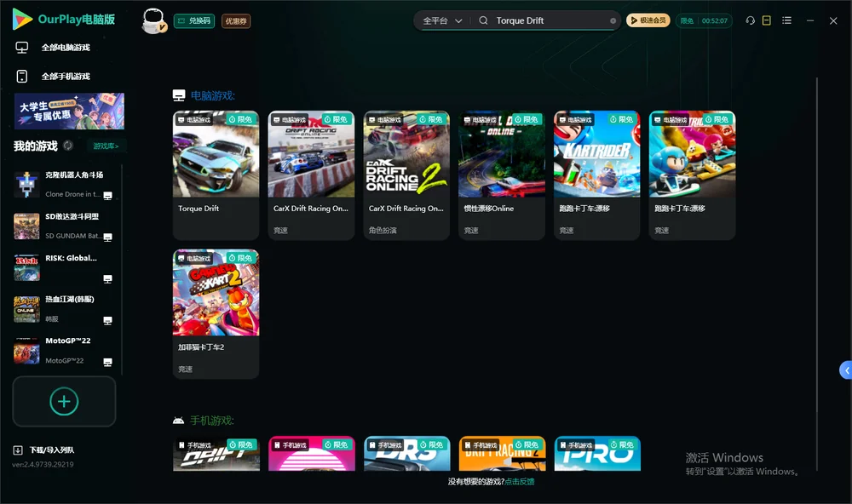Click the 兑换码 redeem code button

click(x=194, y=21)
